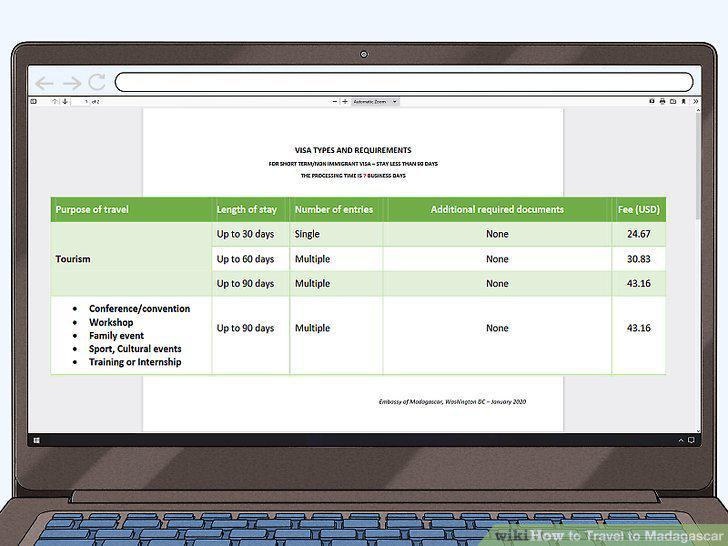This screenshot has height=546, width=728.
Task: Go to previous PDF page arrow
Action: pos(55,101)
